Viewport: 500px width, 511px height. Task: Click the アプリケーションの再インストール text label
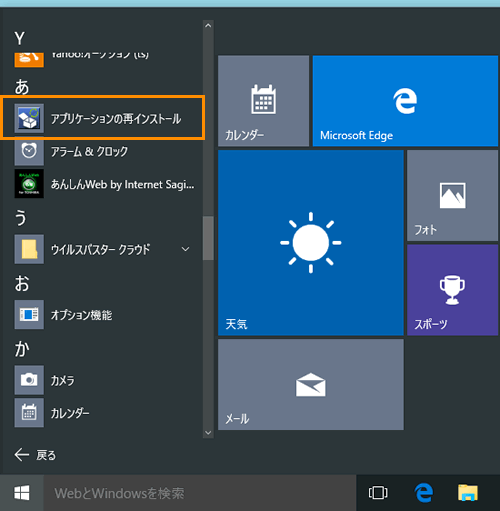[116, 119]
